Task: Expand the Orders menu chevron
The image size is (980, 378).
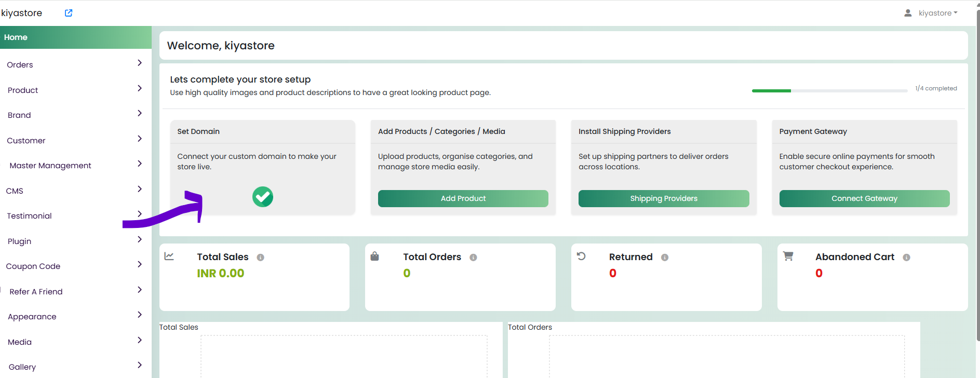Action: [140, 63]
